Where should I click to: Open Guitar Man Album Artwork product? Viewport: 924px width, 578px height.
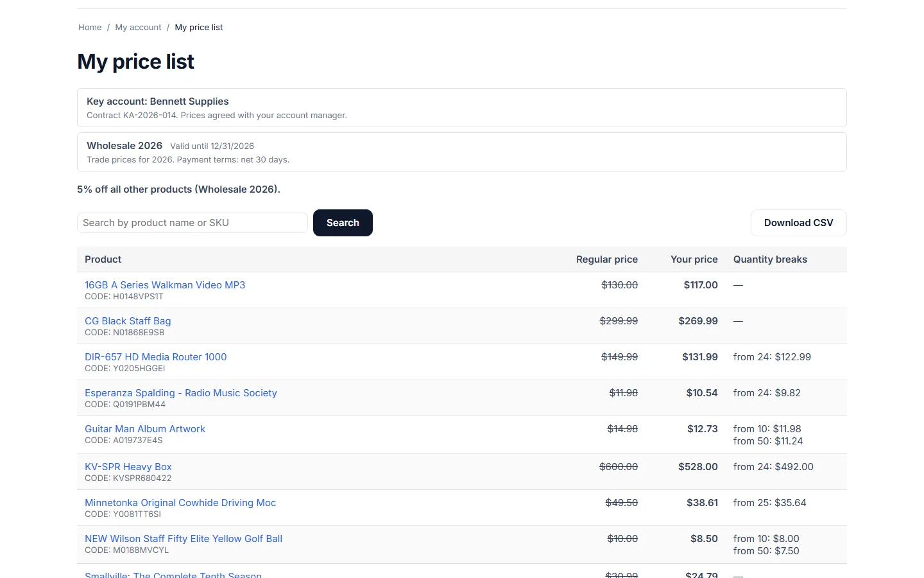[x=145, y=429]
